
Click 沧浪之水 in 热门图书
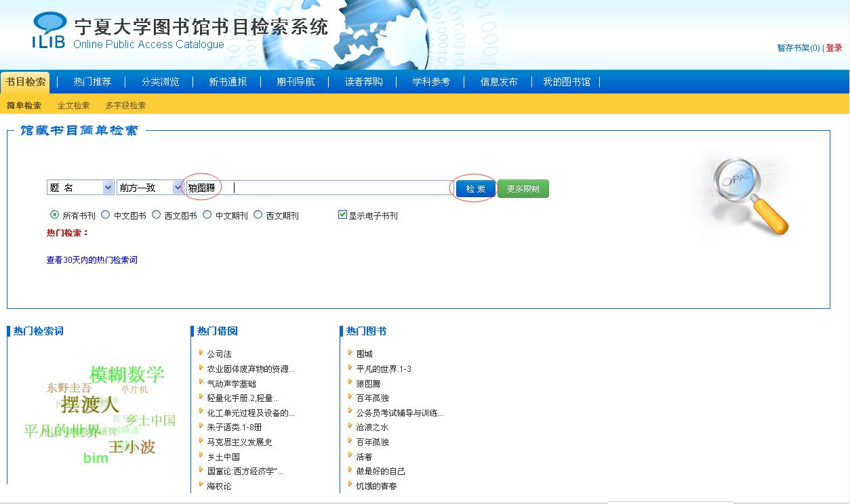[372, 427]
